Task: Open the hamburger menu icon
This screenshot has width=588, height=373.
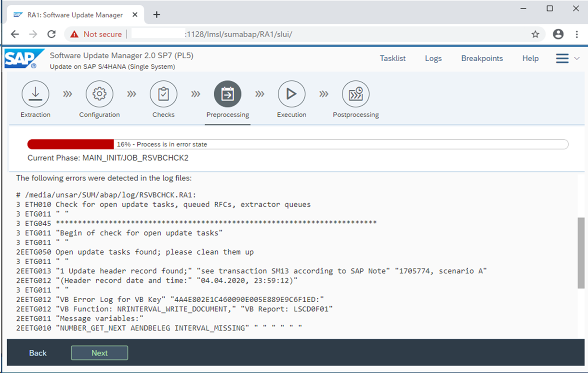Action: pos(562,58)
